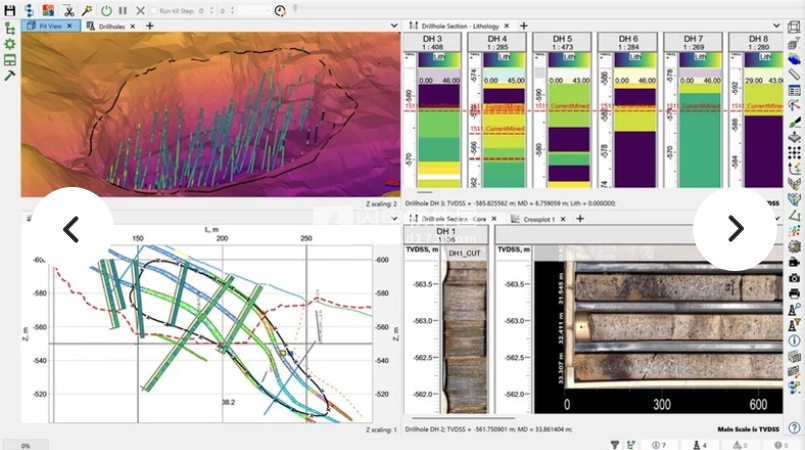
Task: Open the Lithology panel dropdown chevron
Action: (x=776, y=25)
